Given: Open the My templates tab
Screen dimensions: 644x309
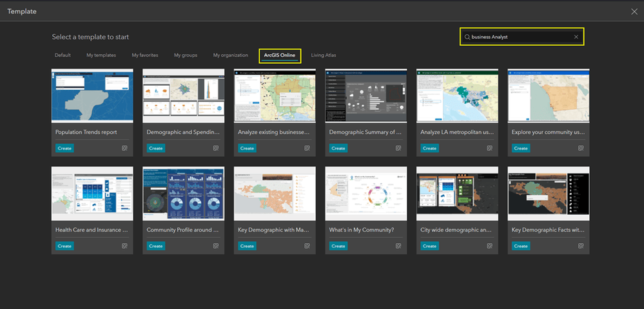Looking at the screenshot, I should 101,55.
